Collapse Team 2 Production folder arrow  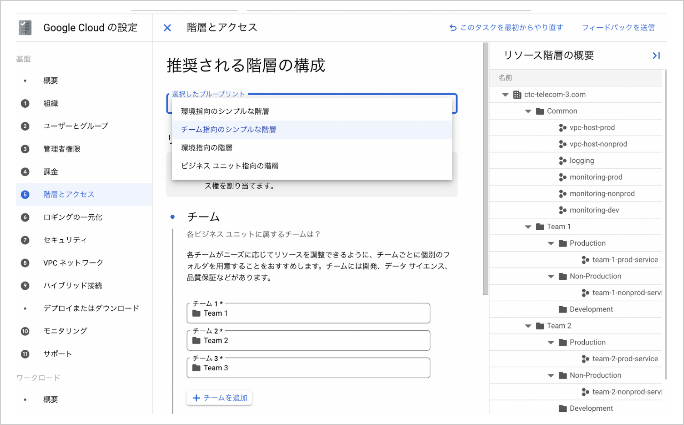tap(551, 343)
